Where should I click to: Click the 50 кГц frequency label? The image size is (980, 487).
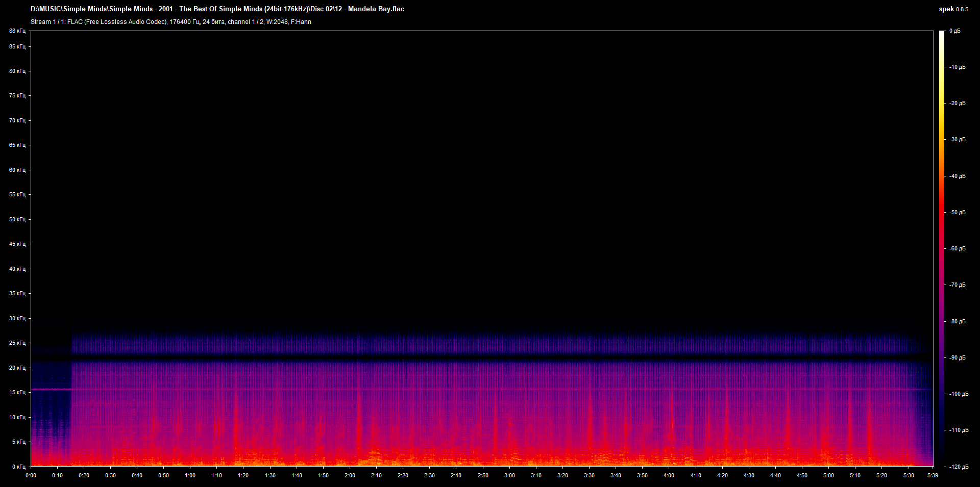coord(17,219)
